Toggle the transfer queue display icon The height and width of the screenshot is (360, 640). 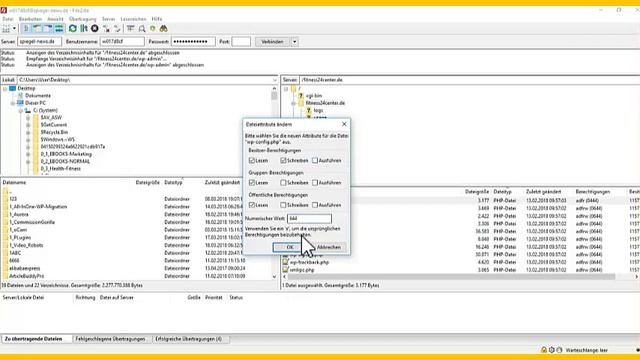pos(59,29)
